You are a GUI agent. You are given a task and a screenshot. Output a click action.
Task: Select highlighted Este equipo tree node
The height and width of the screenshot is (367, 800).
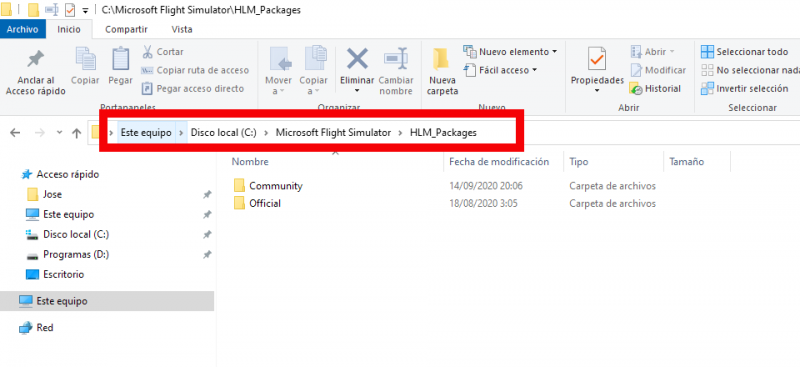click(107, 301)
